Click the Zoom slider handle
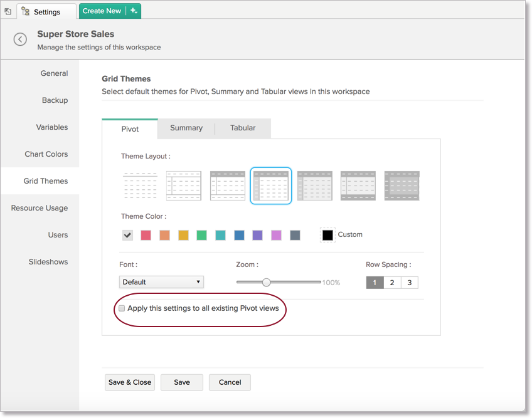Viewport: 532px width, 418px height. coord(266,282)
